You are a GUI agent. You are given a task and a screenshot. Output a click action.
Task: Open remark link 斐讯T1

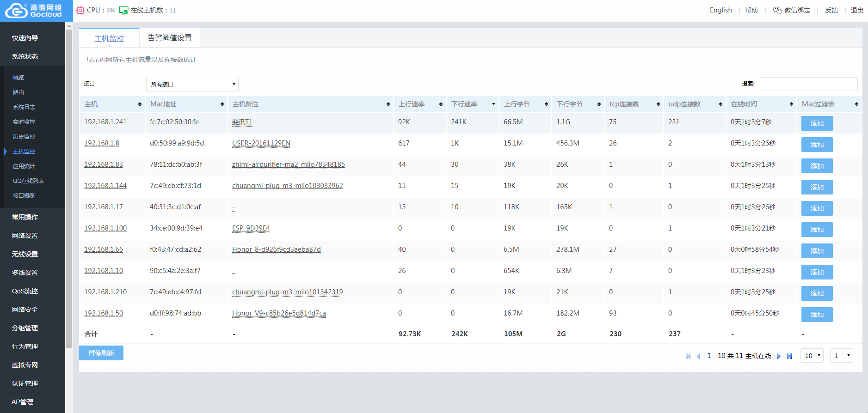tap(242, 122)
